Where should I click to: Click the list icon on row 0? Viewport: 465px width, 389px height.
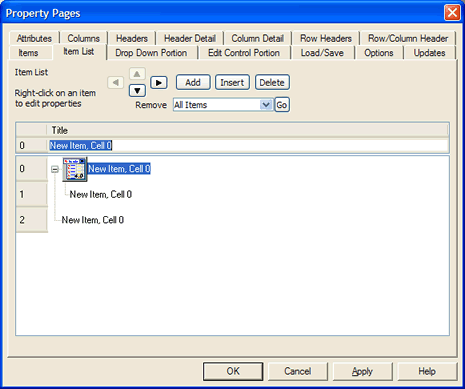[75, 169]
